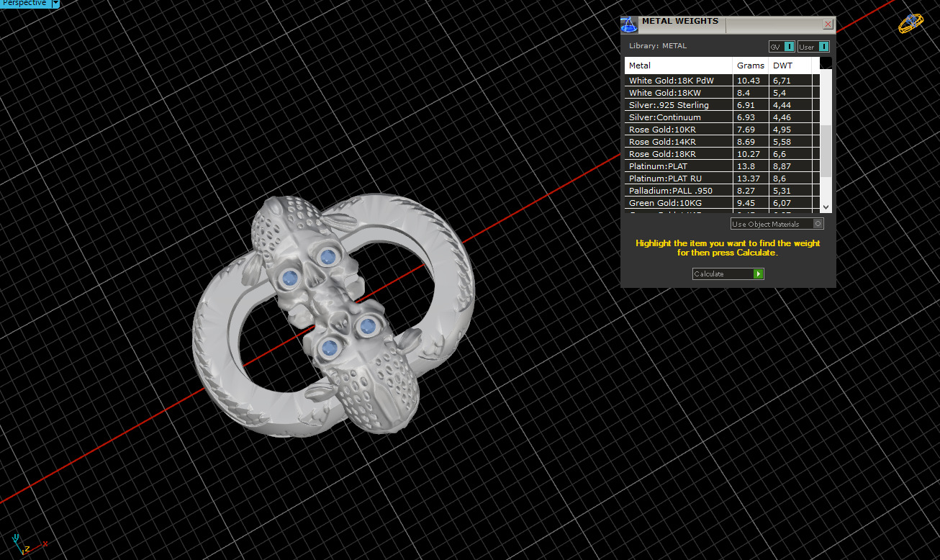
Task: Select Platinum:PLAT row
Action: [x=722, y=166]
